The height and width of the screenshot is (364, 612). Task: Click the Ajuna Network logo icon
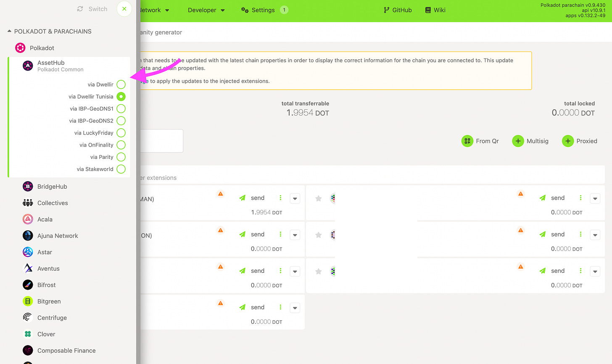pyautogui.click(x=28, y=236)
